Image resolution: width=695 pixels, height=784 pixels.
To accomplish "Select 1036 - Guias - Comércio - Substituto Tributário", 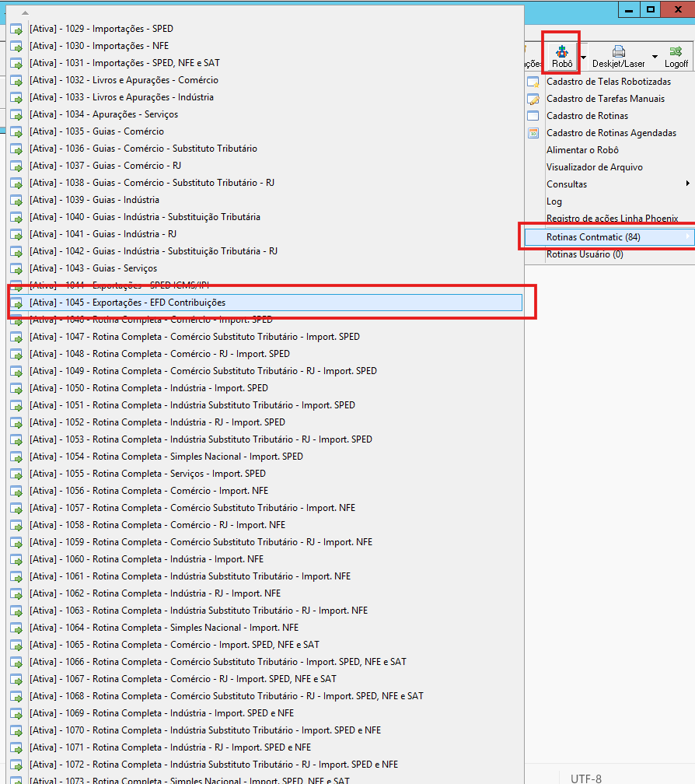I will coord(143,149).
